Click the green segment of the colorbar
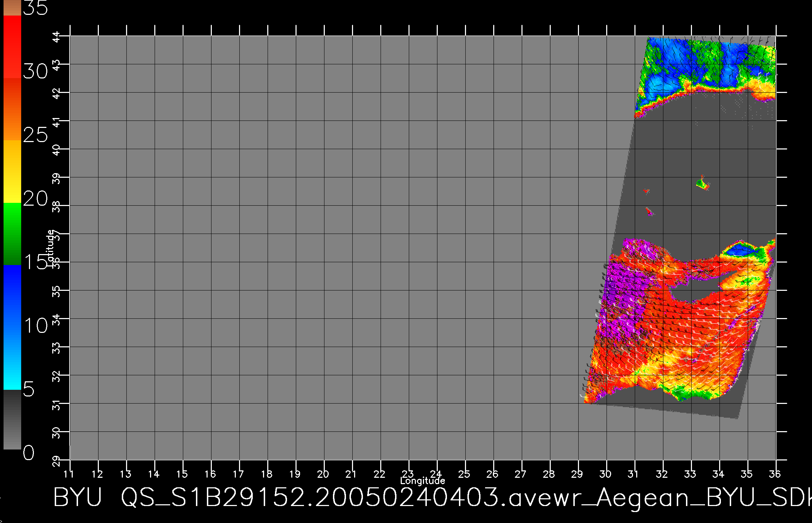The height and width of the screenshot is (523, 812). point(12,234)
